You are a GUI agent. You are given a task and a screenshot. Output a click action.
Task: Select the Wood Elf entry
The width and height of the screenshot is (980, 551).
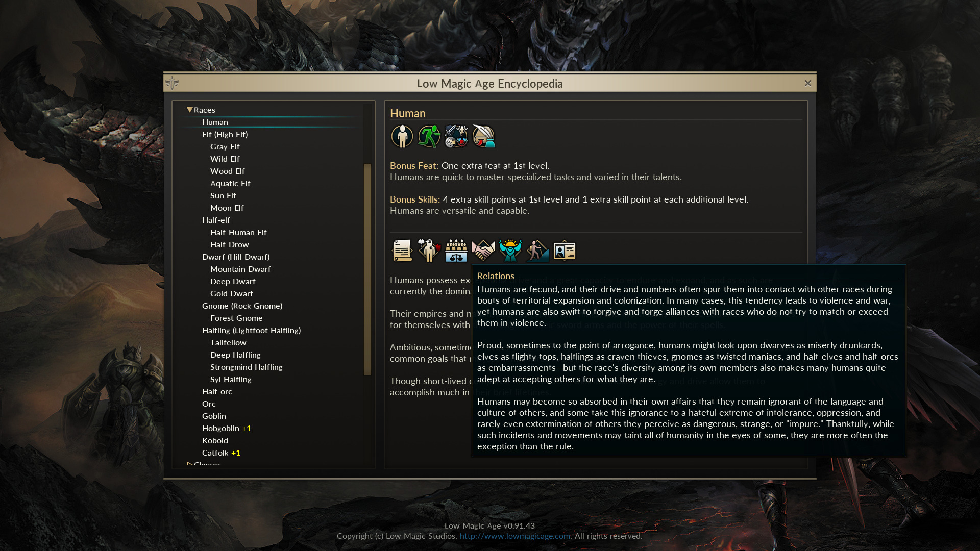pos(227,171)
